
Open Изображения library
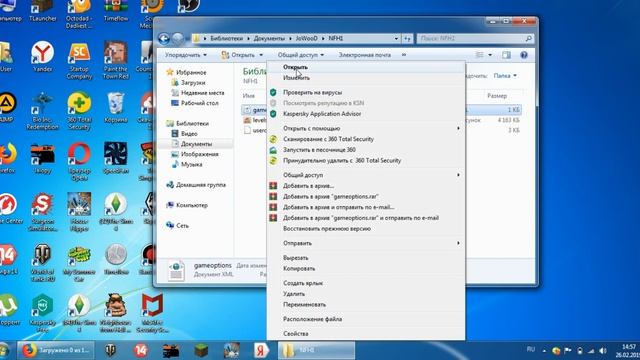(200, 154)
